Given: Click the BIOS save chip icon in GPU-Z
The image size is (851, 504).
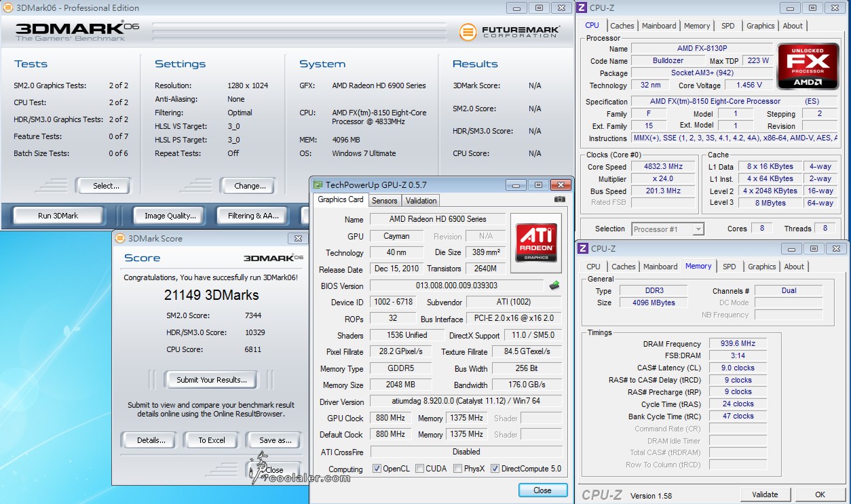Looking at the screenshot, I should pyautogui.click(x=554, y=286).
